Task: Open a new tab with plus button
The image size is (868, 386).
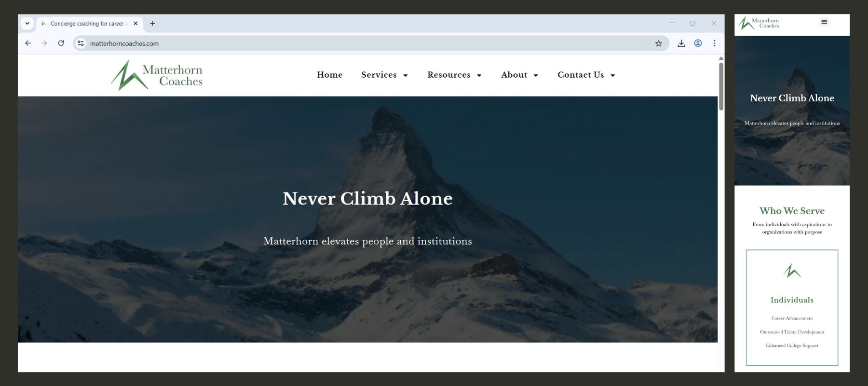Action: coord(152,23)
